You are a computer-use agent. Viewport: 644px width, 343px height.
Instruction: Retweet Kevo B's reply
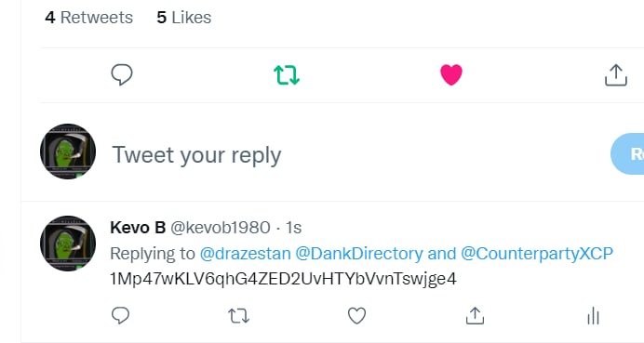[x=238, y=316]
